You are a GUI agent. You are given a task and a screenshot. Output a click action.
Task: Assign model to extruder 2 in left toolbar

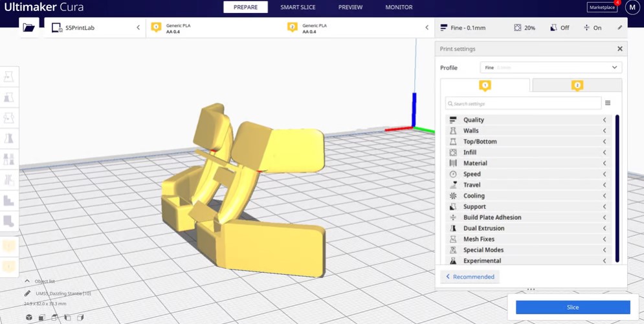pos(8,266)
